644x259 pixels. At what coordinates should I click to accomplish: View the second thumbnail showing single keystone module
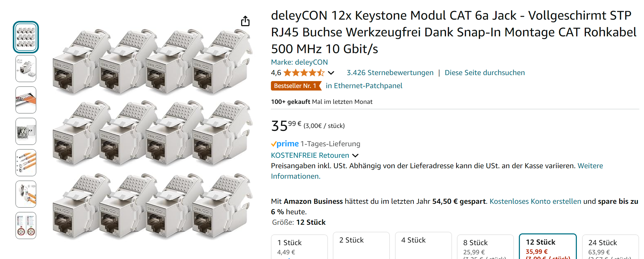point(26,69)
